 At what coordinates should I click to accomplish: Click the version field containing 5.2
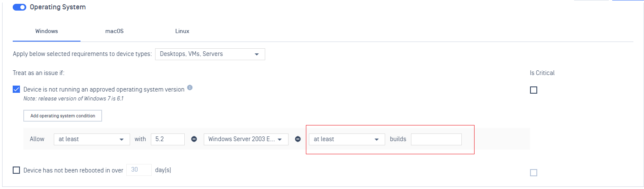168,139
